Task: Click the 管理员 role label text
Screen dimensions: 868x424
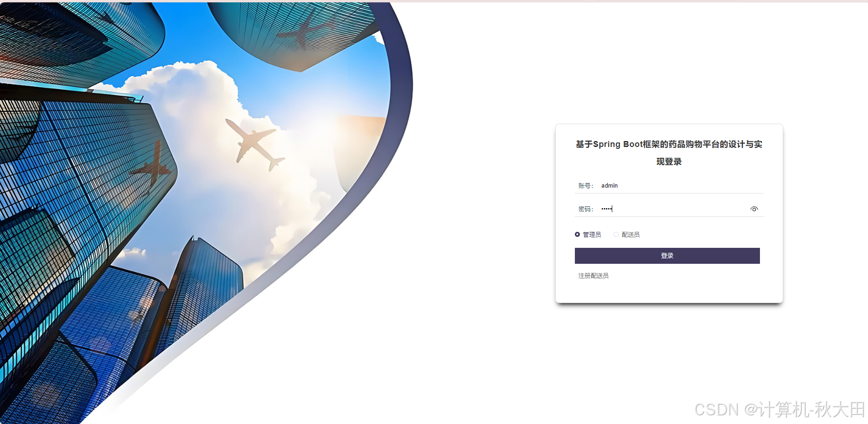Action: point(592,235)
